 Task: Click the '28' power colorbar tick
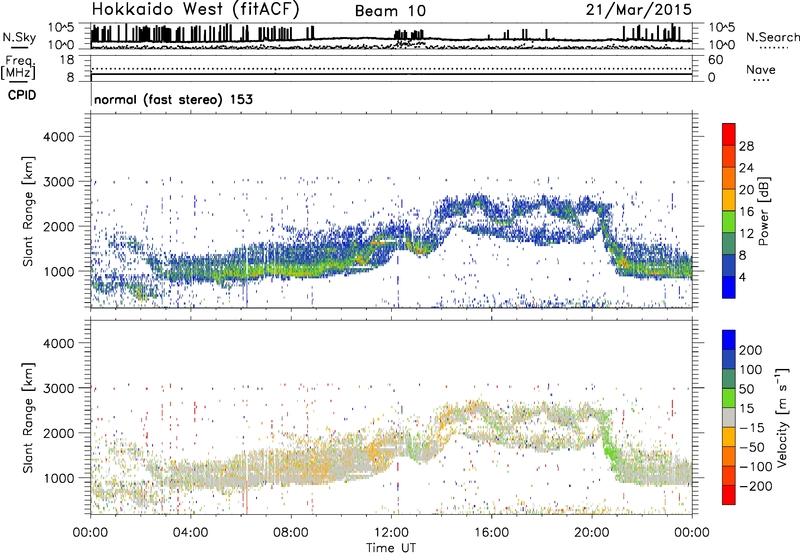click(746, 146)
